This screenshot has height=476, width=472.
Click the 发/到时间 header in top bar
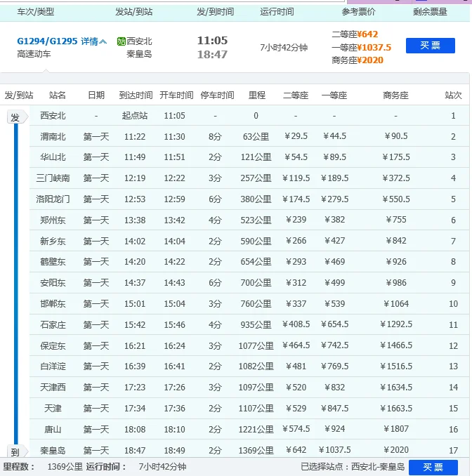215,12
